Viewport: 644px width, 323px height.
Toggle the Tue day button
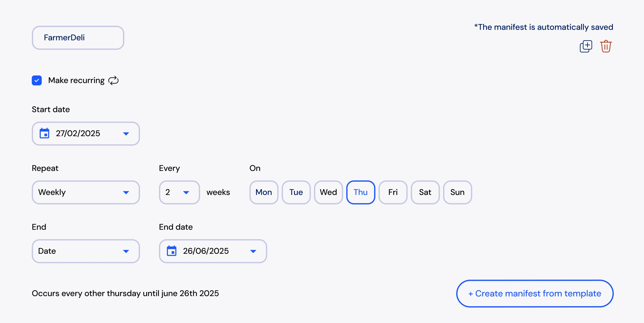click(296, 192)
